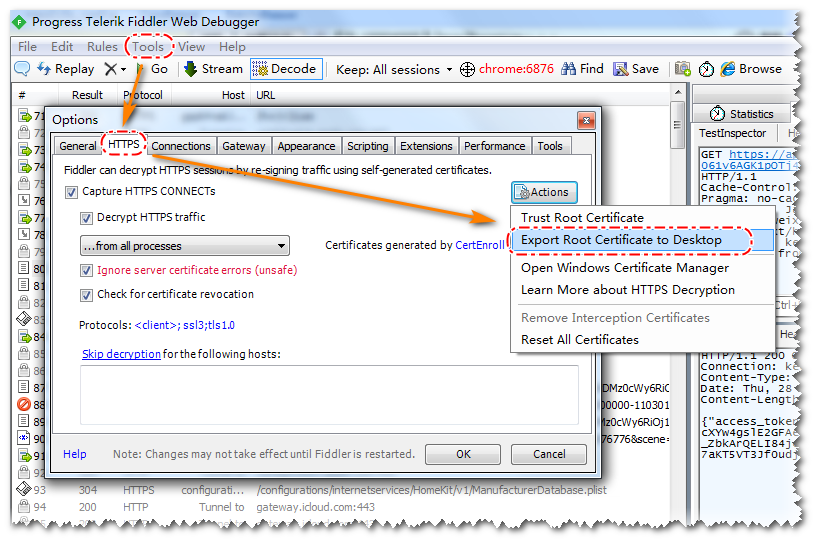Click inside the skip-decryption hosts text box
The width and height of the screenshot is (819, 545).
click(x=329, y=395)
